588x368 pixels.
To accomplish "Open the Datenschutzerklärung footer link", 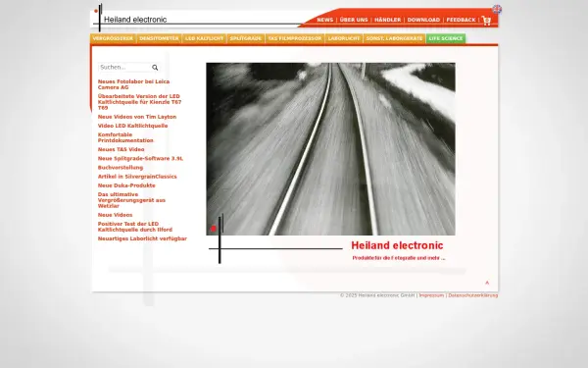I will (x=473, y=295).
